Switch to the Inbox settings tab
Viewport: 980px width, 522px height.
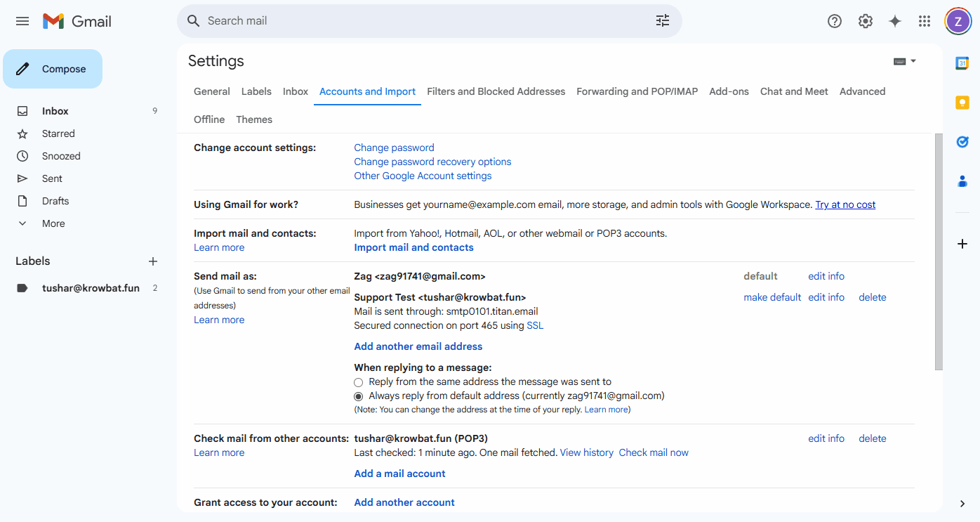(x=296, y=91)
